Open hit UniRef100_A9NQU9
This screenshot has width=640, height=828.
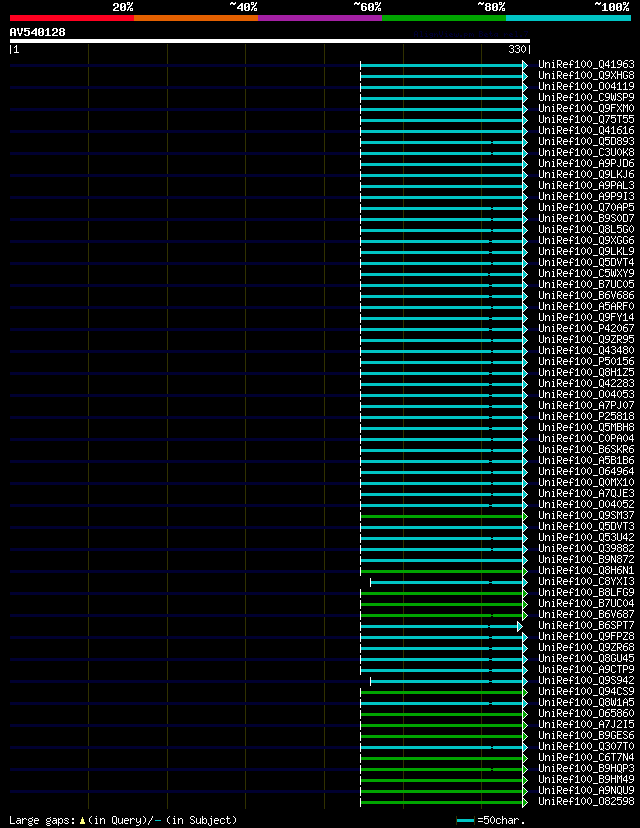586,791
